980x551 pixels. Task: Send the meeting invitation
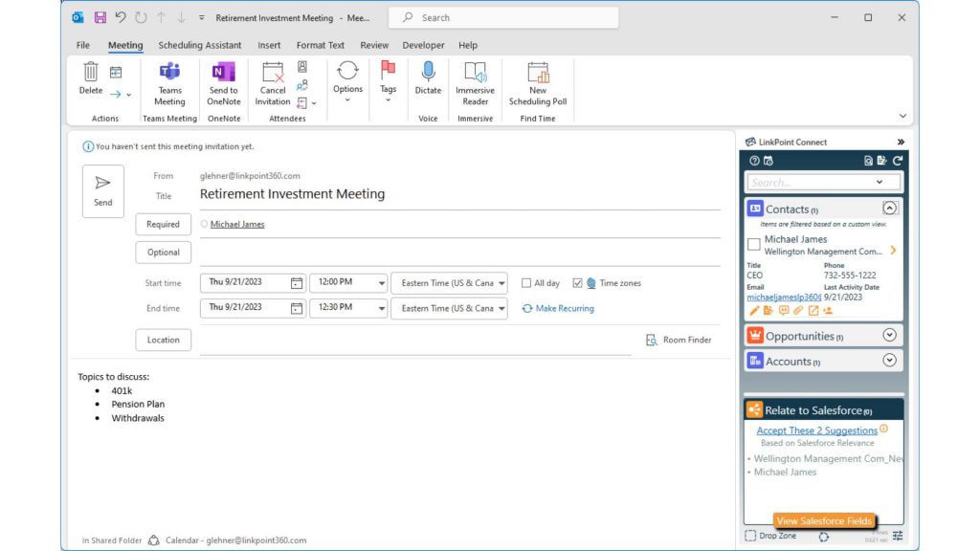[103, 191]
